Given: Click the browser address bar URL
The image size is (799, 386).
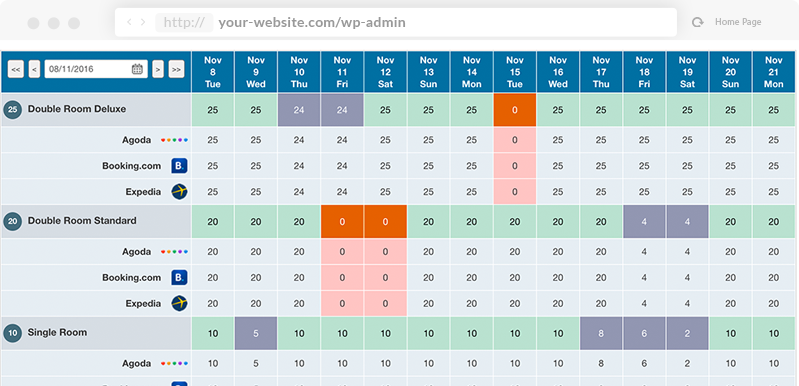Looking at the screenshot, I should tap(312, 22).
